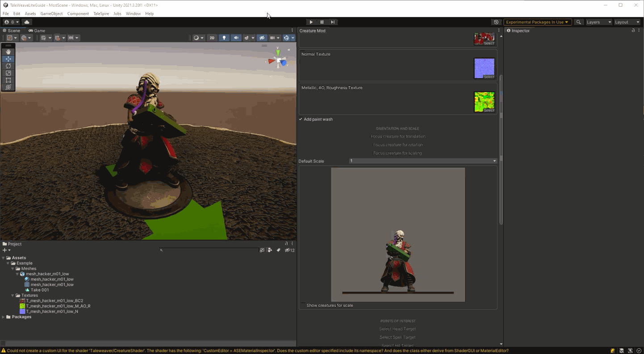The image size is (644, 354).
Task: Collapse the Textures folder in Project
Action: (13, 295)
